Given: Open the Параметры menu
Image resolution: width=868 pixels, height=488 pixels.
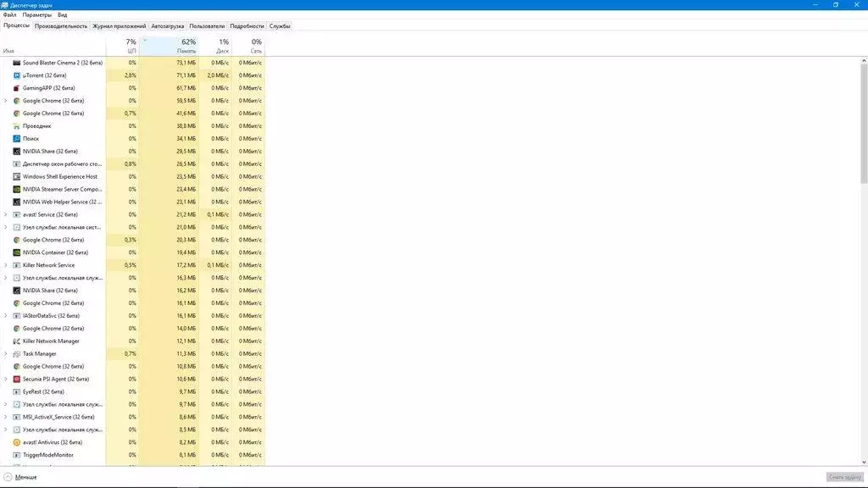Looking at the screenshot, I should 37,15.
